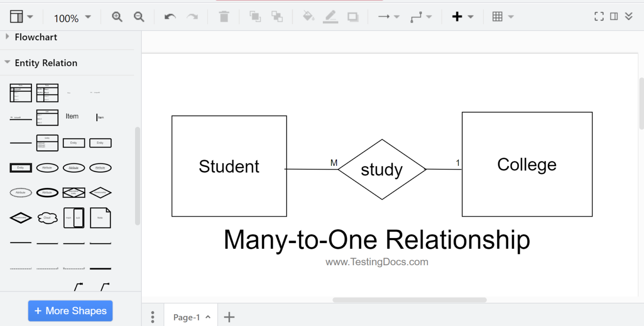Screen dimensions: 644x326
Task: Click the Zoom Out magnifier icon
Action: [x=139, y=16]
